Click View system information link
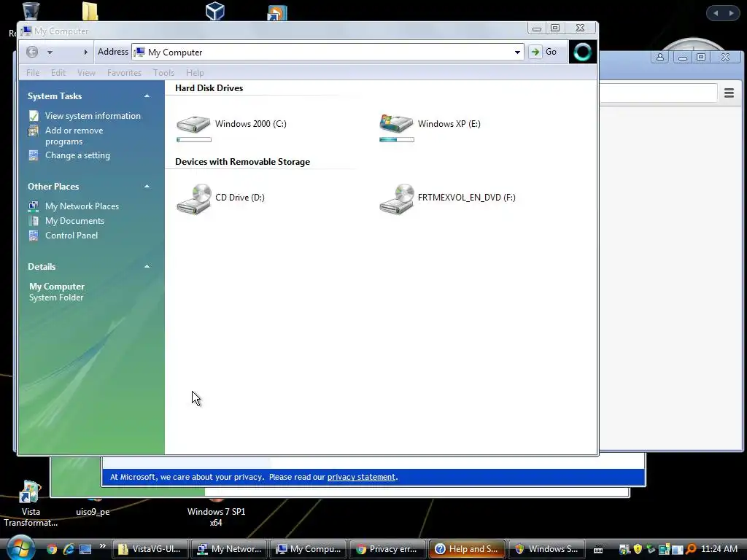Viewport: 747px width, 560px height. [93, 116]
